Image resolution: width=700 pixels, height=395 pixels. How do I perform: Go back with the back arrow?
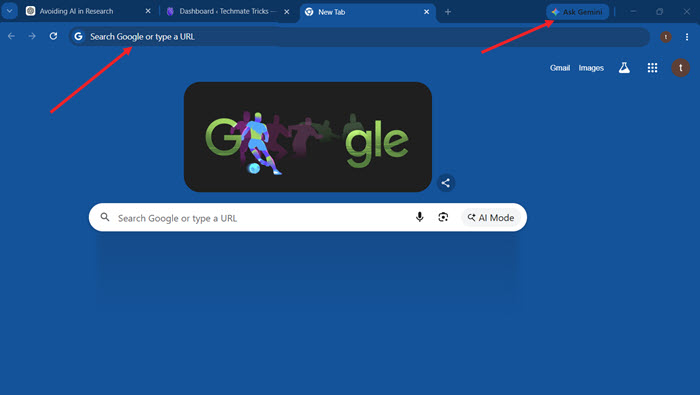coord(11,36)
